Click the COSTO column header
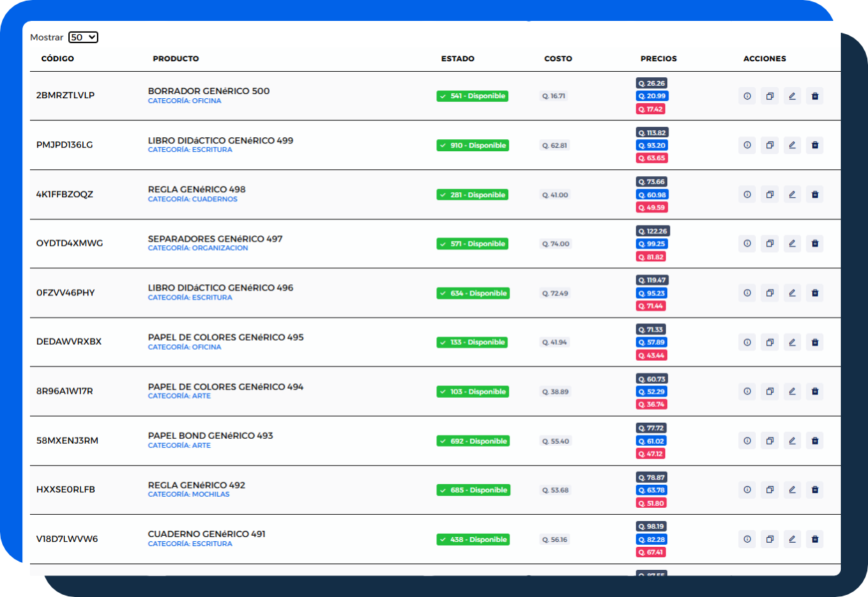The width and height of the screenshot is (868, 597). 558,59
